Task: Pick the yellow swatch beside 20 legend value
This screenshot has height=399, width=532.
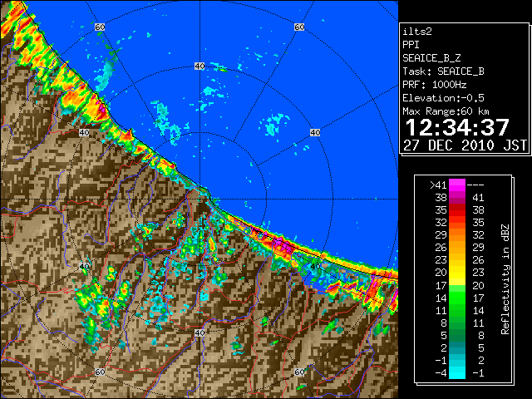Action: (x=457, y=273)
